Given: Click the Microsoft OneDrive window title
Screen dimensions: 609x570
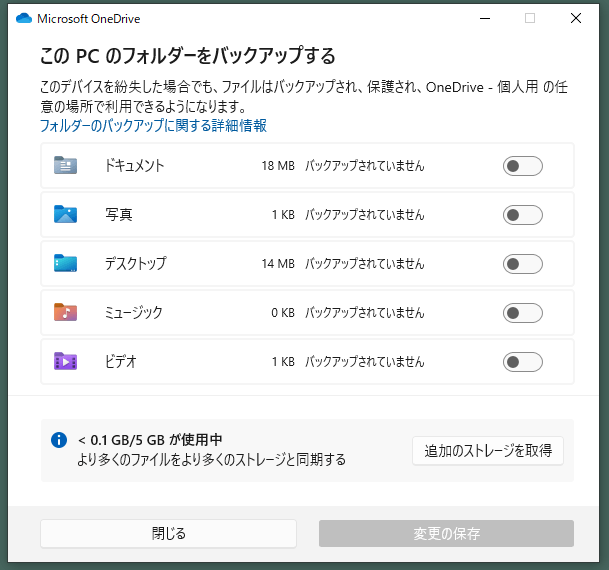Looking at the screenshot, I should click(89, 19).
